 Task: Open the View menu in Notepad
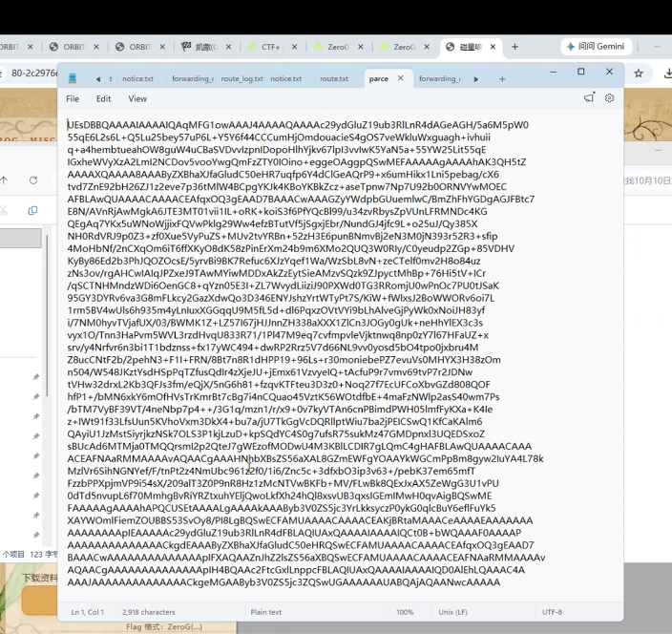(137, 98)
